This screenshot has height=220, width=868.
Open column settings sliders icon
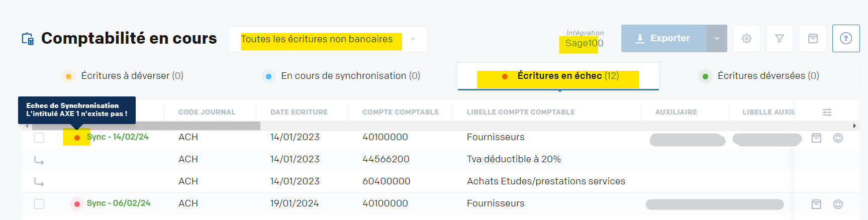pos(827,113)
